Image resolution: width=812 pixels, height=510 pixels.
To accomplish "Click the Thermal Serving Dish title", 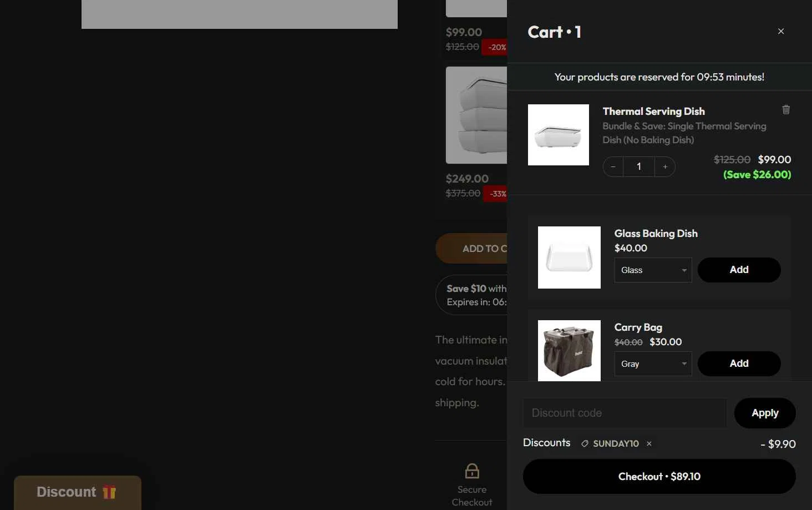I will click(653, 112).
